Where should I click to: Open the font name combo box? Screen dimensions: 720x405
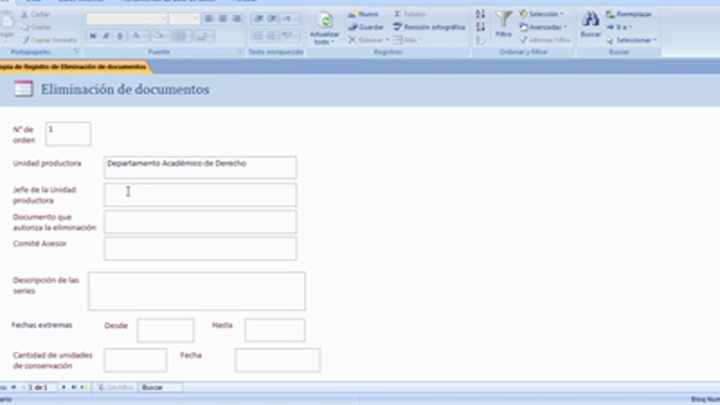125,19
